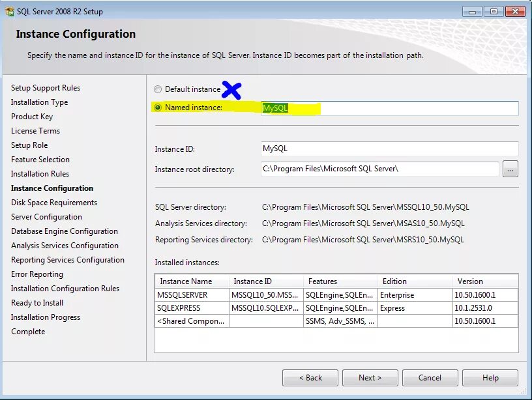This screenshot has height=400, width=532.
Task: Select Disk Space Requirements step
Action: (x=54, y=203)
